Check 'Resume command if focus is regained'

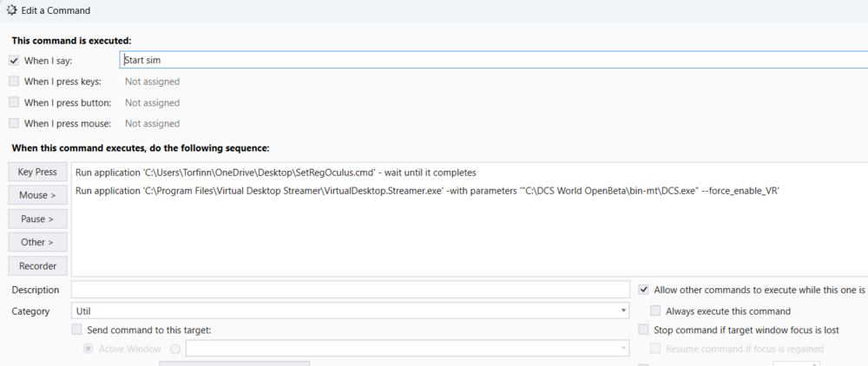tap(654, 349)
